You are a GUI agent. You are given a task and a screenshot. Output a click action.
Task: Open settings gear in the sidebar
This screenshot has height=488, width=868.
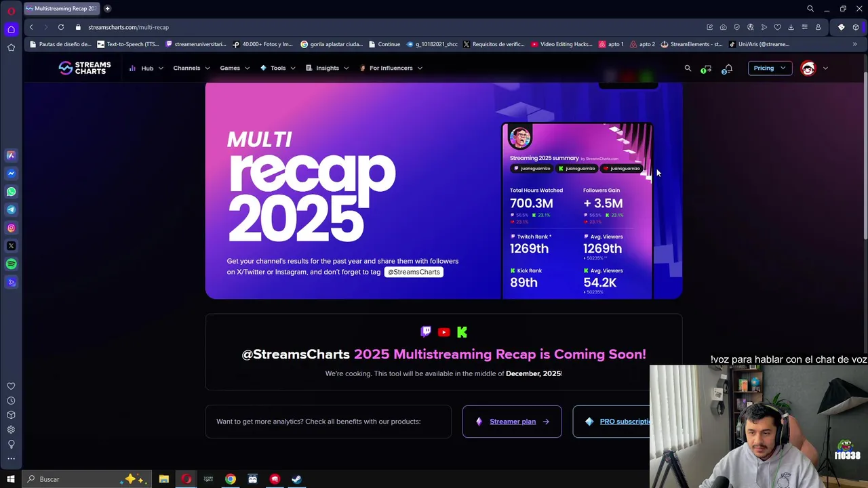coord(11,430)
